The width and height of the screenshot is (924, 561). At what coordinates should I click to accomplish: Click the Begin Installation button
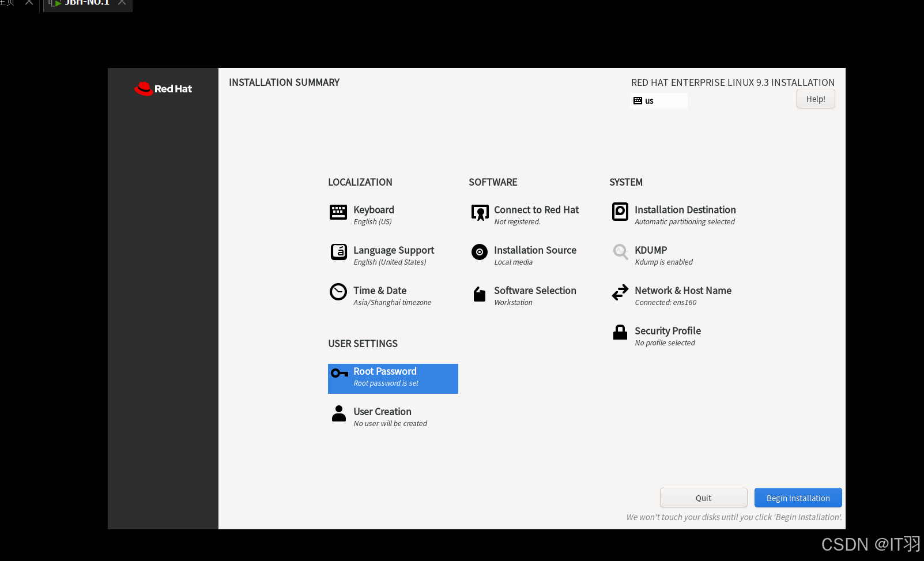click(798, 498)
